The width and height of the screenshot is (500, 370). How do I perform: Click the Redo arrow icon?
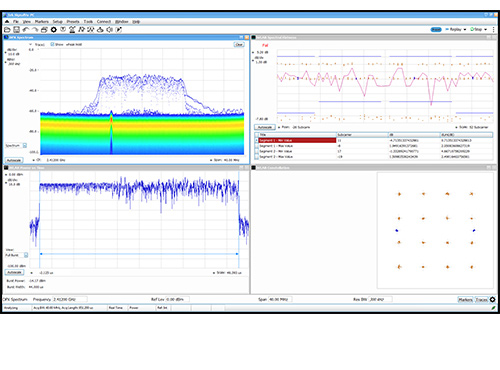(x=35, y=30)
